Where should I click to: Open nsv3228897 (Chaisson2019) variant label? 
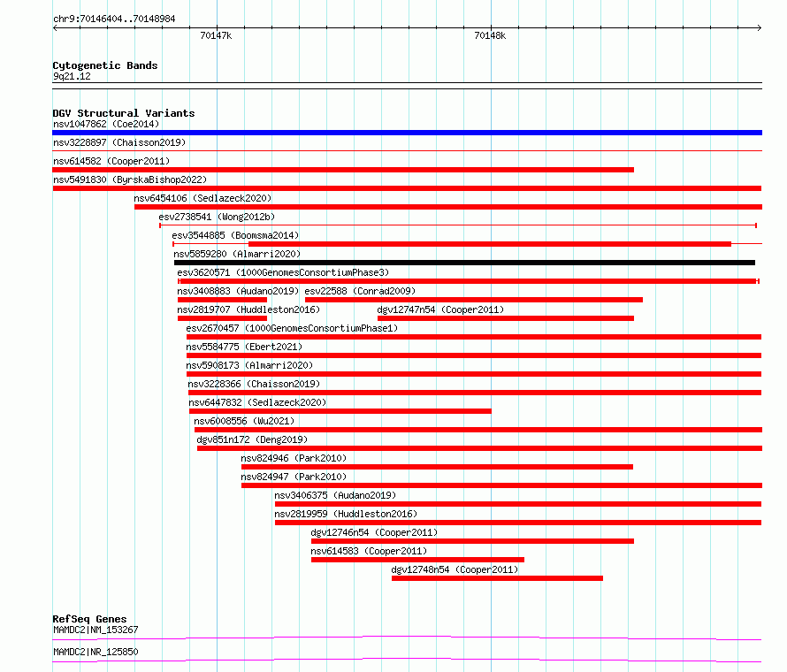pyautogui.click(x=119, y=142)
